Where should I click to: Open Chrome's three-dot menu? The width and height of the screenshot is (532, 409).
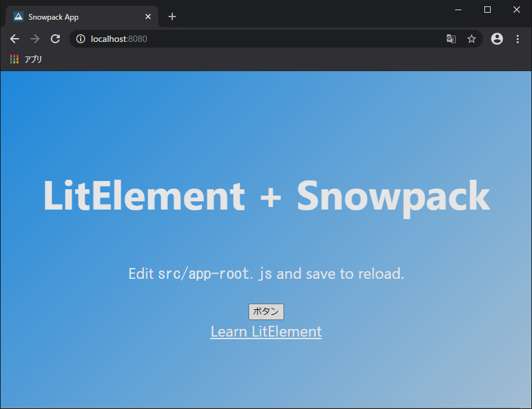(517, 39)
